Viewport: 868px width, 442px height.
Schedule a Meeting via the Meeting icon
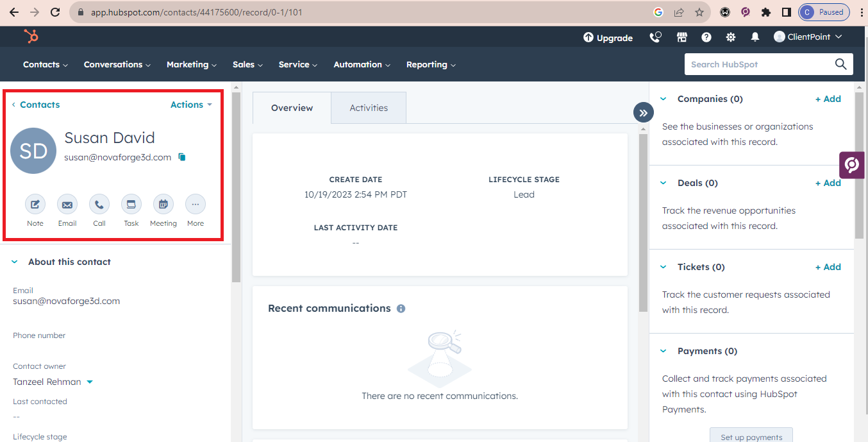(163, 205)
